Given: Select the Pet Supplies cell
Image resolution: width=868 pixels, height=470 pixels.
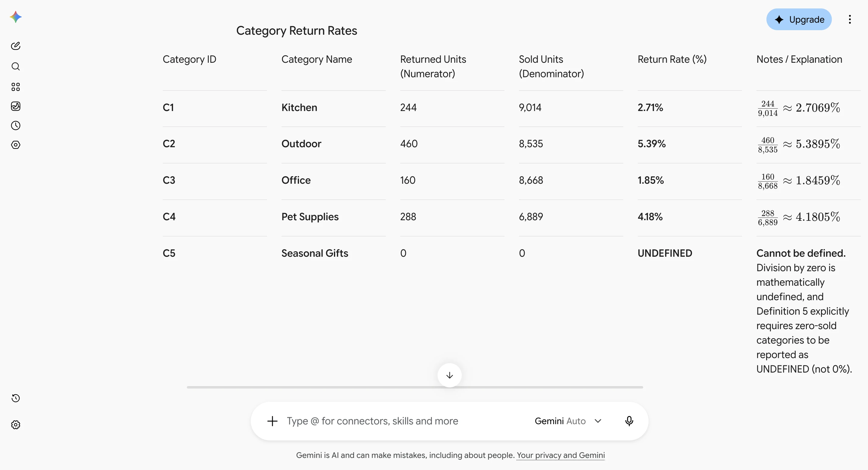Looking at the screenshot, I should [310, 217].
